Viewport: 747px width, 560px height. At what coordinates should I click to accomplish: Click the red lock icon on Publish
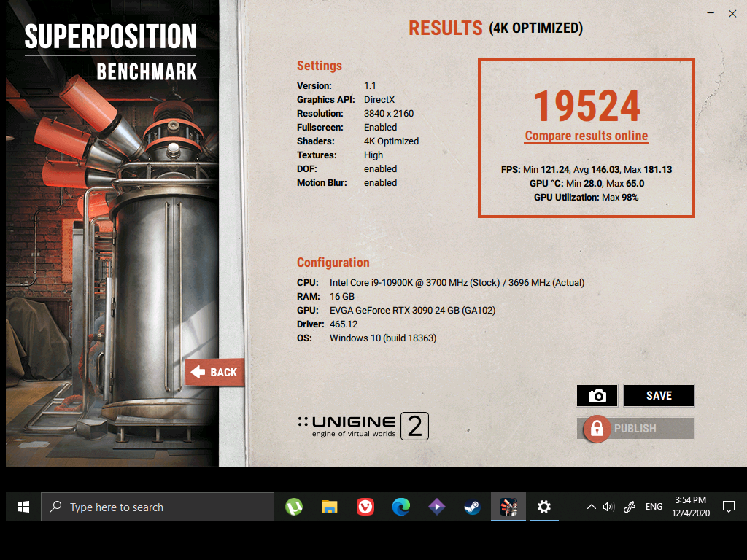click(x=597, y=429)
